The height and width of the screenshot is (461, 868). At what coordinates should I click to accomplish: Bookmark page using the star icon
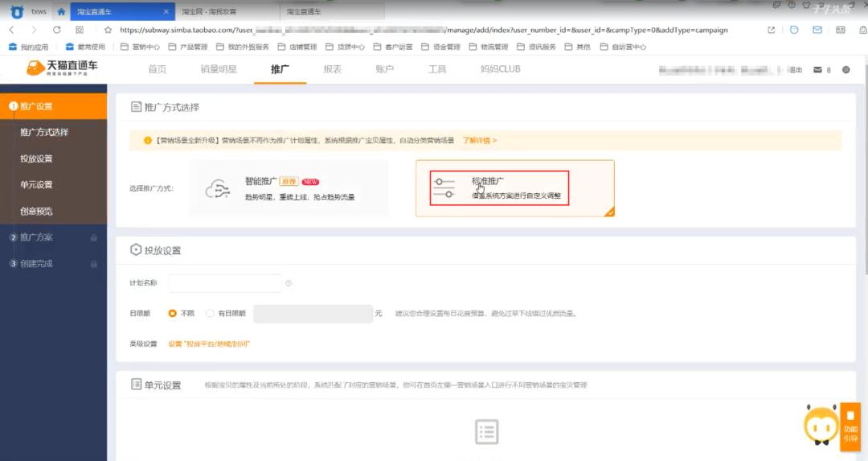108,30
